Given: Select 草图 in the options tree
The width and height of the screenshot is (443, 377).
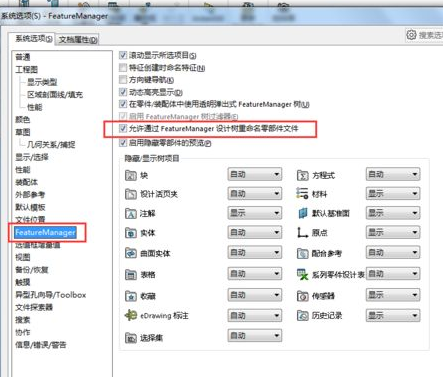Looking at the screenshot, I should click(x=23, y=132).
